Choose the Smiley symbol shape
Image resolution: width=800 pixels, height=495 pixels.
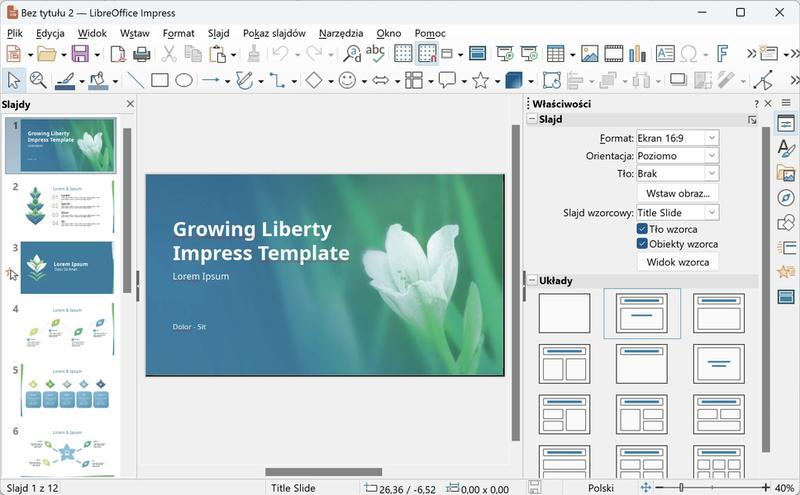coord(347,80)
